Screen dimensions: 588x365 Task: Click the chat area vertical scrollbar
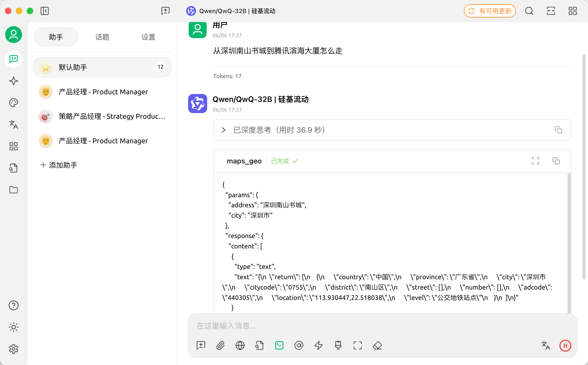pos(584,167)
